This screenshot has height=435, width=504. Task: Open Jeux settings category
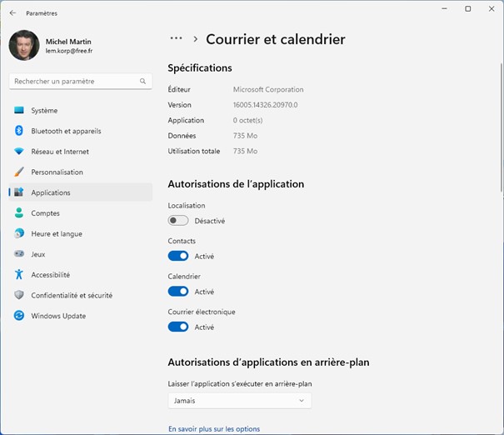(x=80, y=254)
